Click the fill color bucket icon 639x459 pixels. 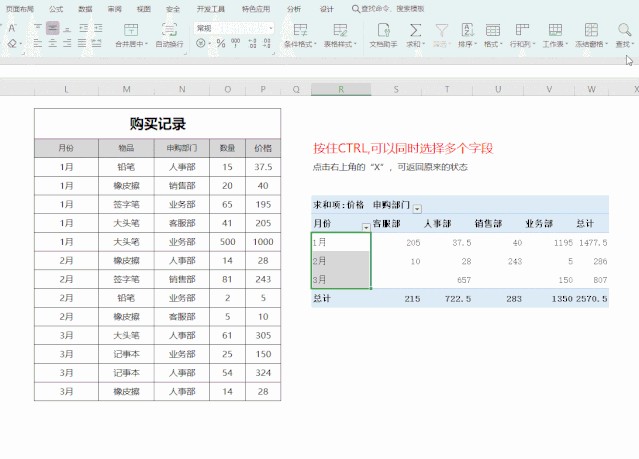click(x=11, y=44)
